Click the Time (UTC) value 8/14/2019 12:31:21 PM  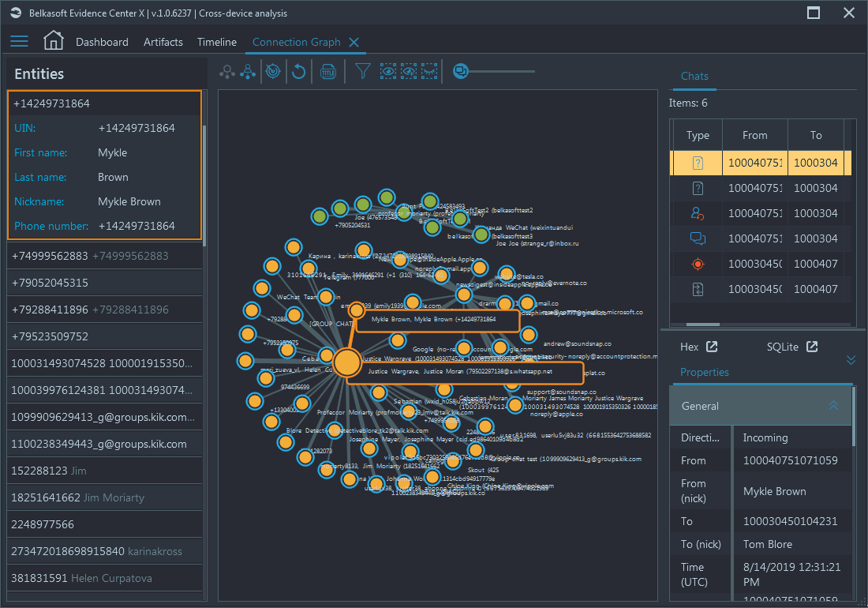tap(791, 574)
